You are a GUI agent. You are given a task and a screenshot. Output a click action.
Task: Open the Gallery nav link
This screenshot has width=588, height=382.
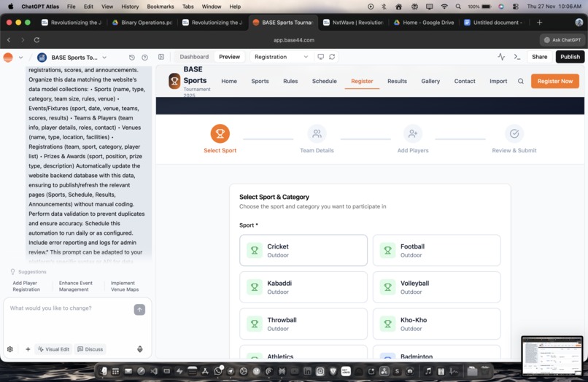point(430,81)
